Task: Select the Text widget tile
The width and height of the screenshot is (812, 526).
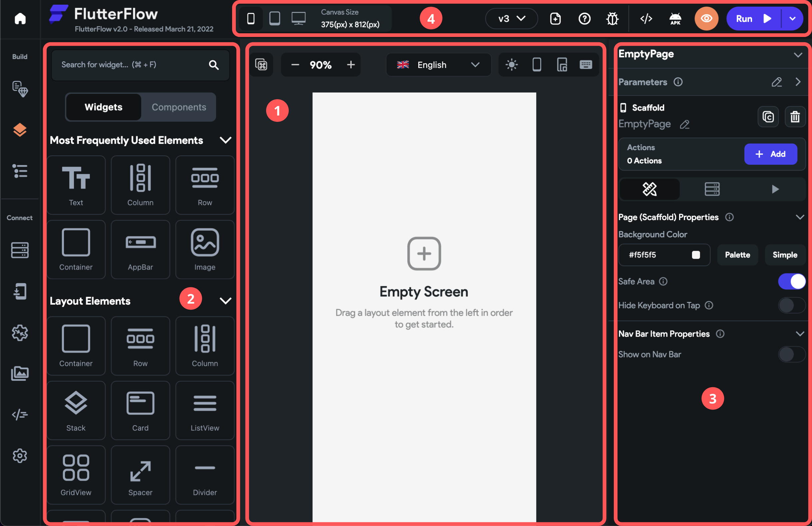Action: coord(76,185)
